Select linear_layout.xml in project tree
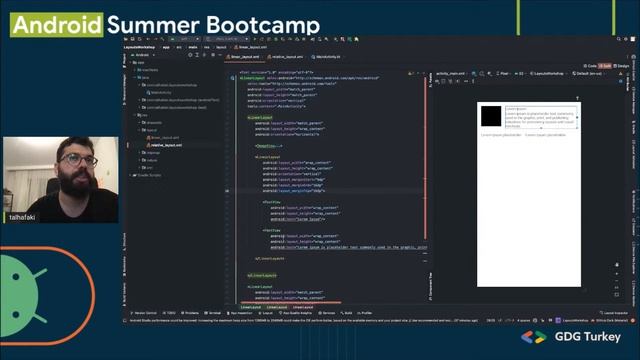Viewport: 640px width, 360px height. click(163, 138)
